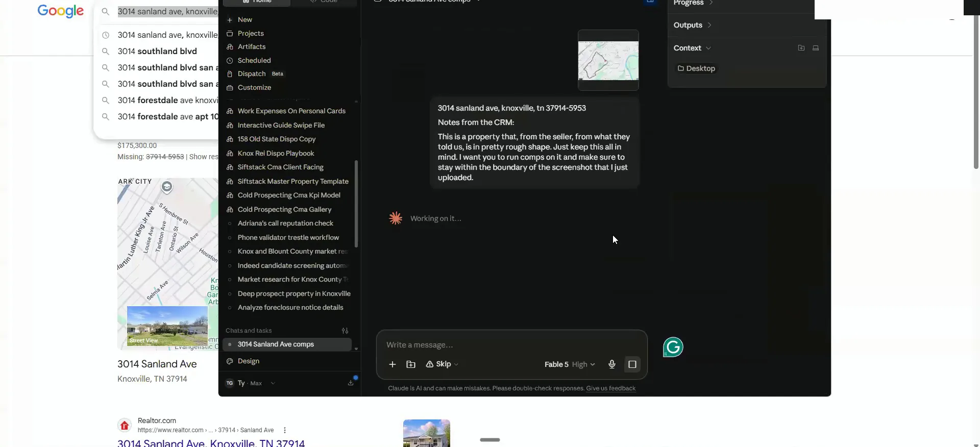980x447 pixels.
Task: Choose the 3014 southland blvd Google suggestion
Action: (x=157, y=51)
